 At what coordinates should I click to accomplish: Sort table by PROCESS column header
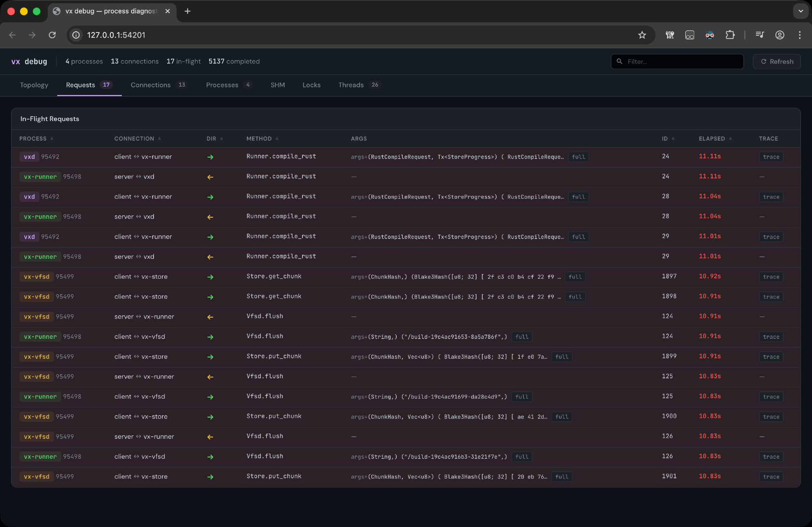[x=33, y=139]
